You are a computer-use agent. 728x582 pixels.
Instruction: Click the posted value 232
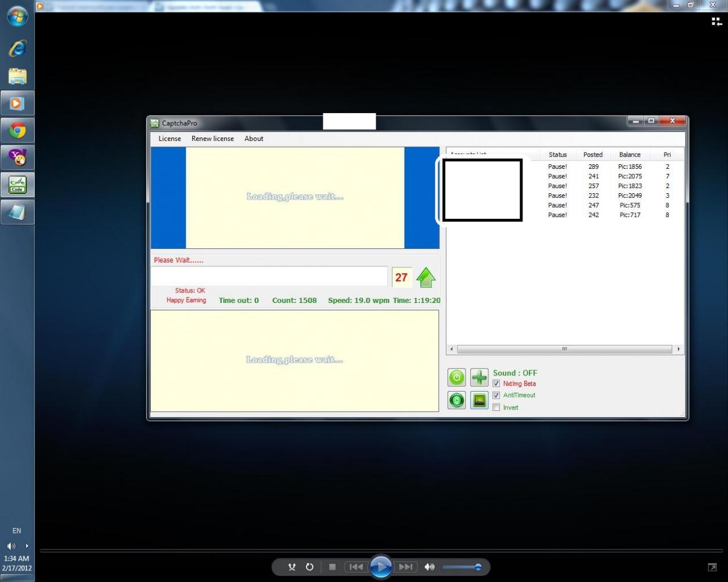(x=593, y=196)
